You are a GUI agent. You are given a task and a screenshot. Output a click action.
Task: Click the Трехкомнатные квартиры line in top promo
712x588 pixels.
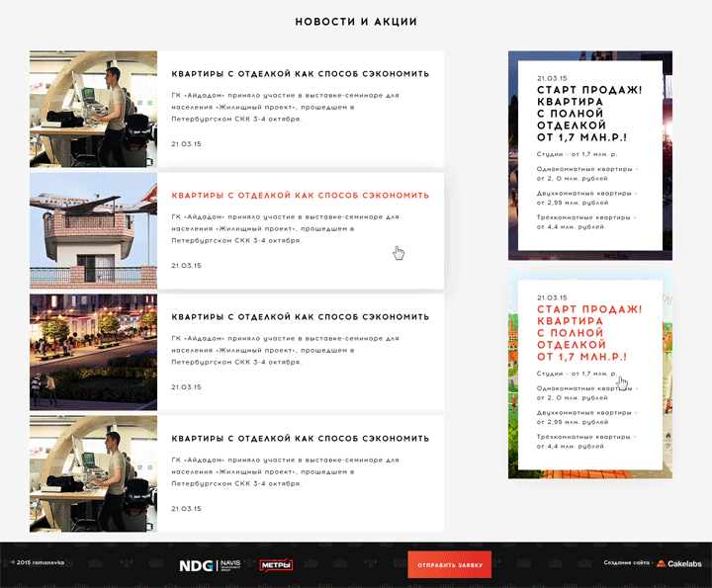[586, 221]
